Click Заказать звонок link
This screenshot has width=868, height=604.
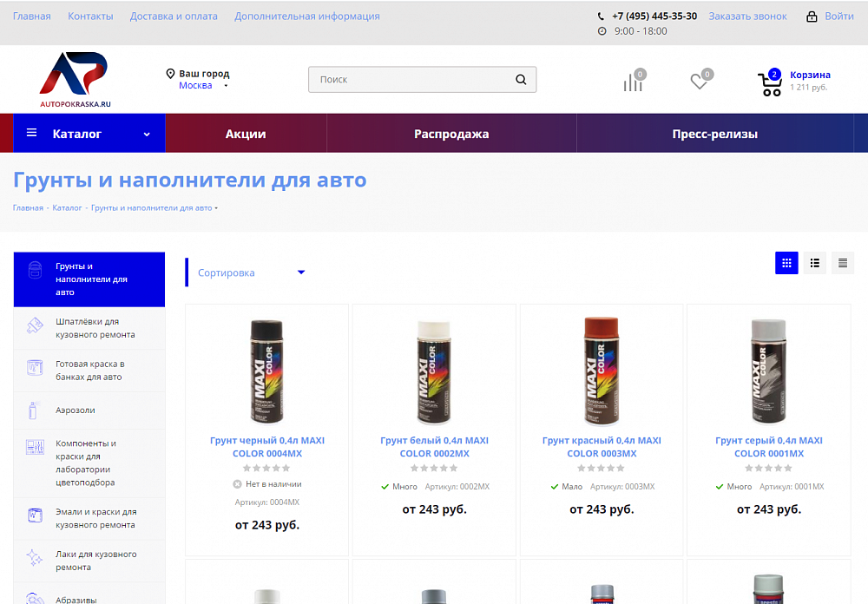pyautogui.click(x=747, y=16)
